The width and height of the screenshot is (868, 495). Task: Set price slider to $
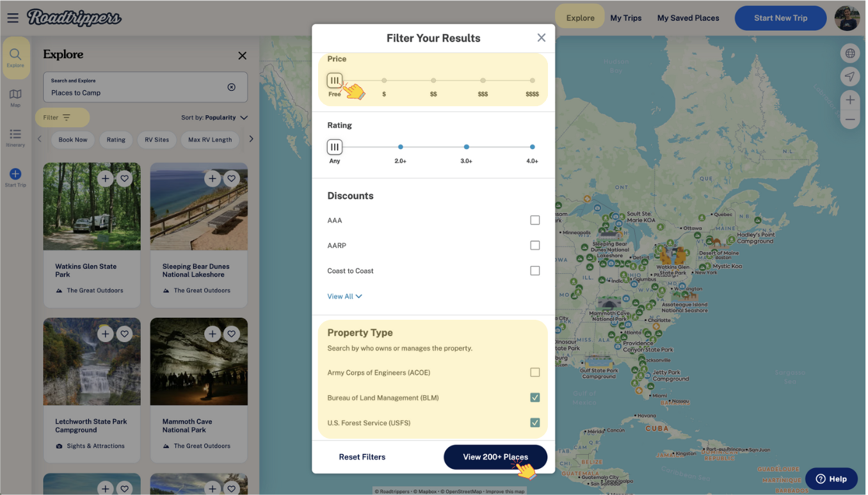[384, 81]
